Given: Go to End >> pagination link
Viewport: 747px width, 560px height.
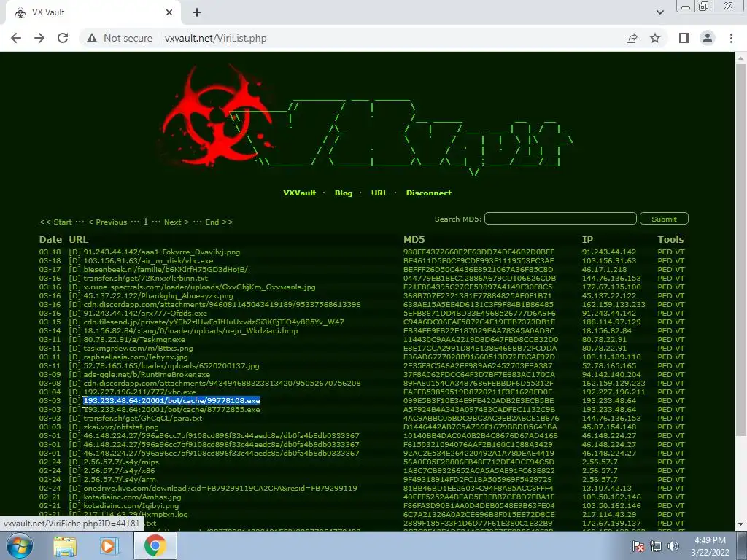Looking at the screenshot, I should click(219, 222).
